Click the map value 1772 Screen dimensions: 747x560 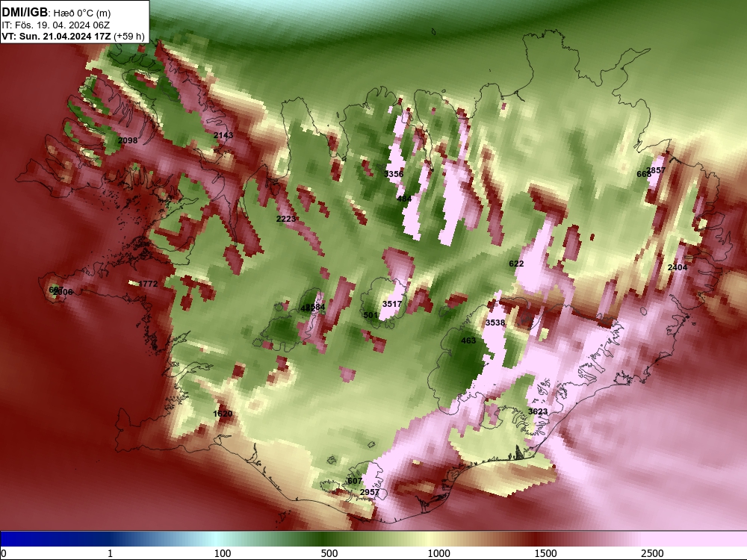148,284
